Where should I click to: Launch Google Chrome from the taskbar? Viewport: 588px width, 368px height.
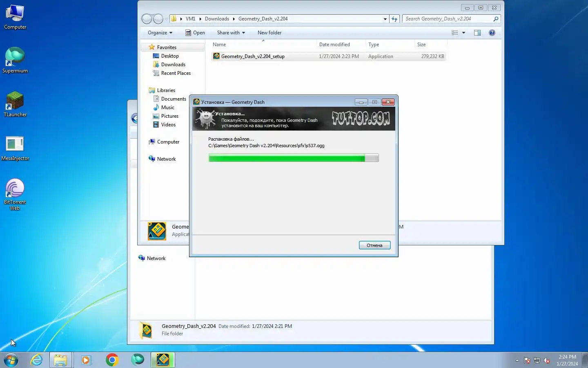[x=112, y=360]
